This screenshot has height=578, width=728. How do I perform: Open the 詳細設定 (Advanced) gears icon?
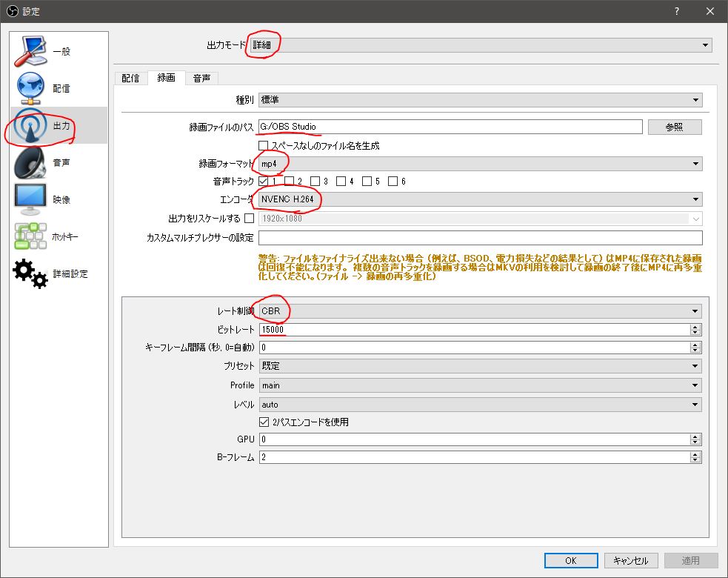30,273
